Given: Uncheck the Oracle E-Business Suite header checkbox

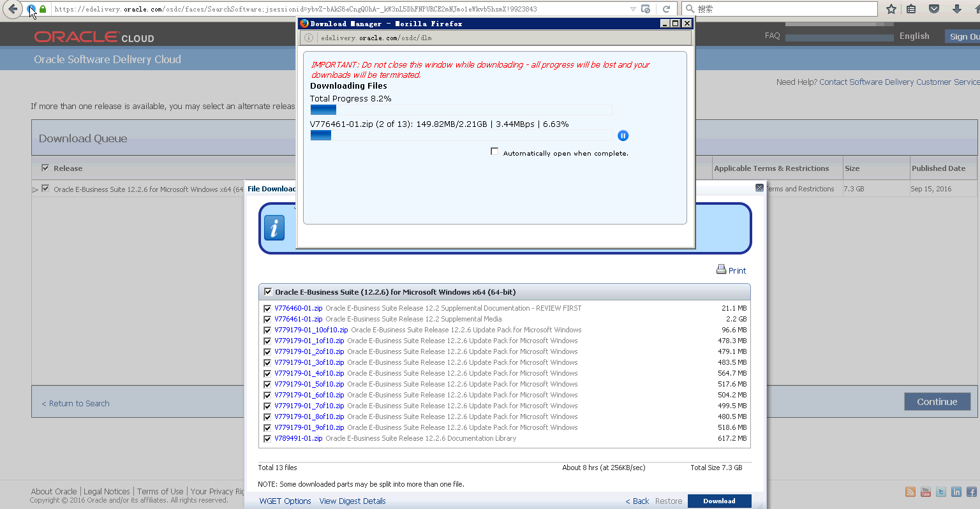Looking at the screenshot, I should coord(267,291).
